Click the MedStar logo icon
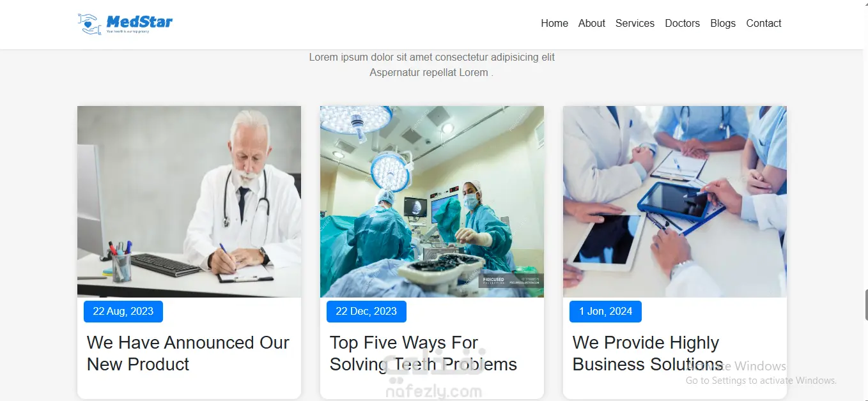Viewport: 868px width, 401px height. [89, 24]
